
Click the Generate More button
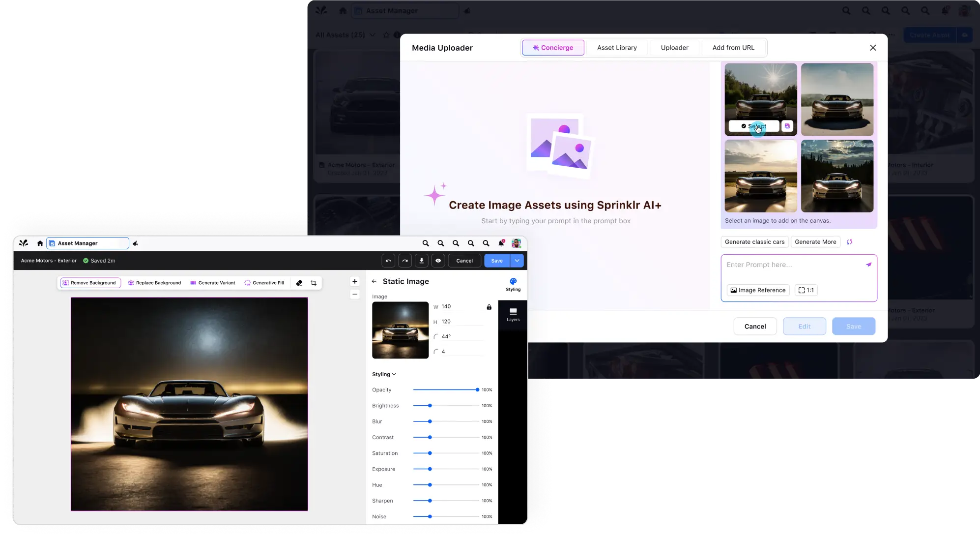(x=815, y=242)
